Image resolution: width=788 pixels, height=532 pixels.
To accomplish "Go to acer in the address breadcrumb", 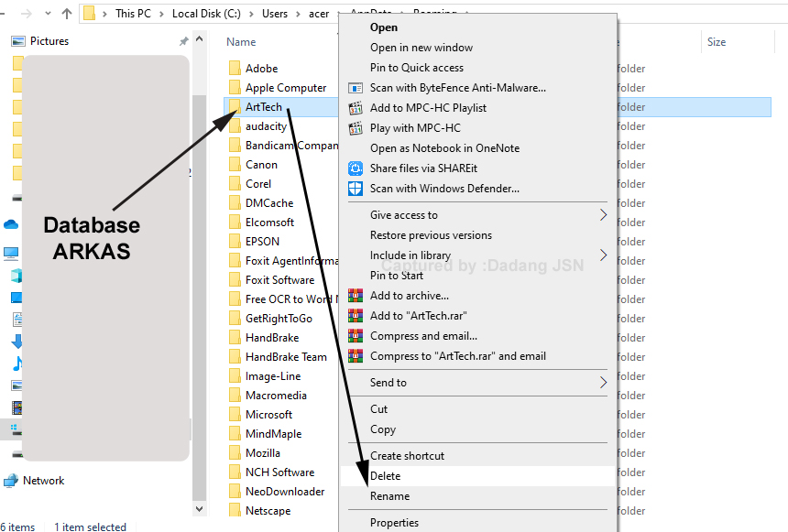I will [319, 14].
